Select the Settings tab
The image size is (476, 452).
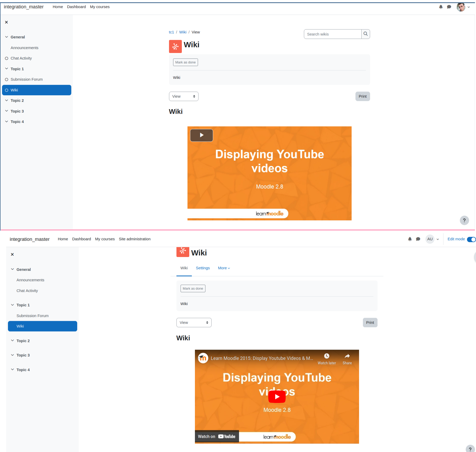click(x=203, y=268)
